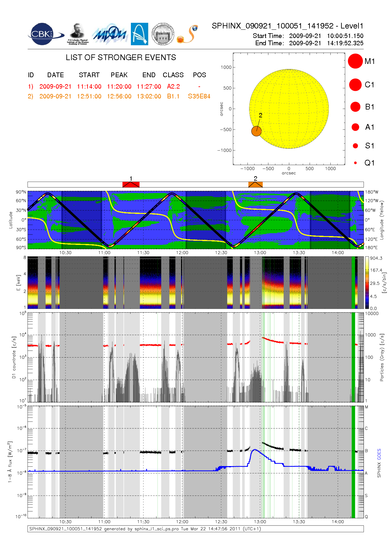Click the B1 class red legend circle

[355, 107]
